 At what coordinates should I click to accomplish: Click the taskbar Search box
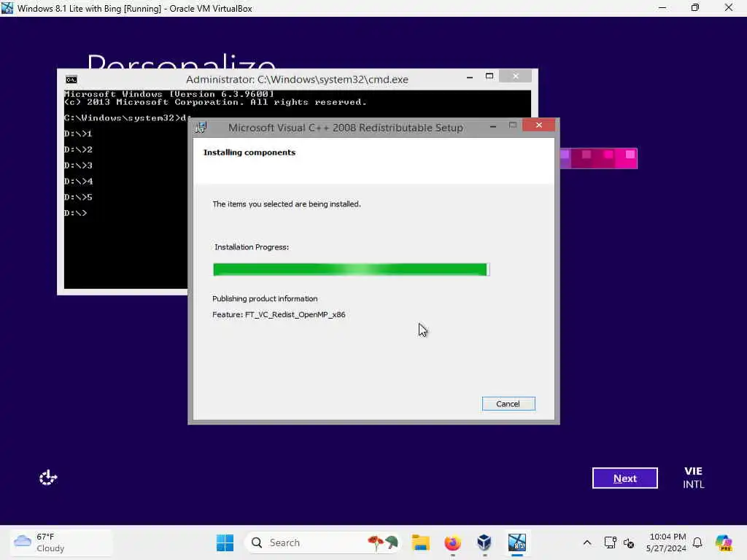click(323, 542)
